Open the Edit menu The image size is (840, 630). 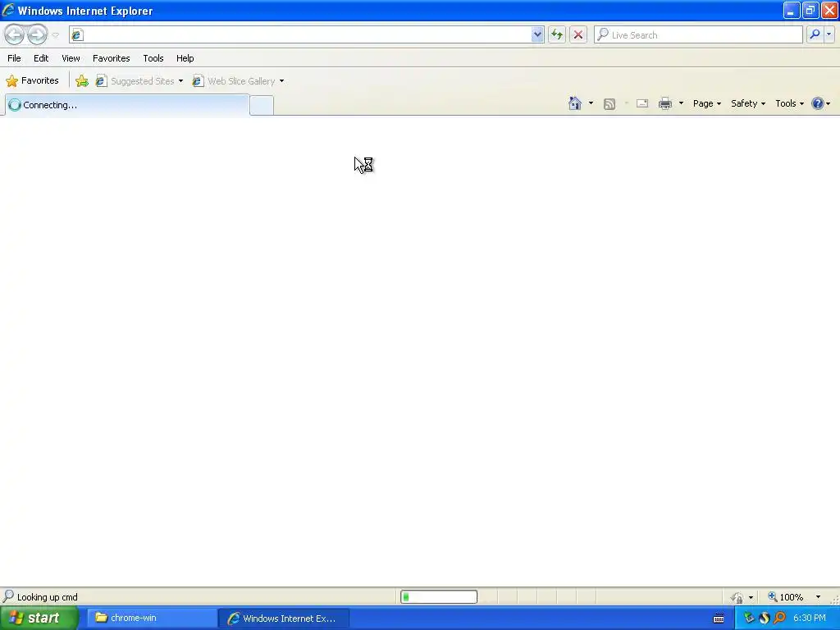point(41,58)
